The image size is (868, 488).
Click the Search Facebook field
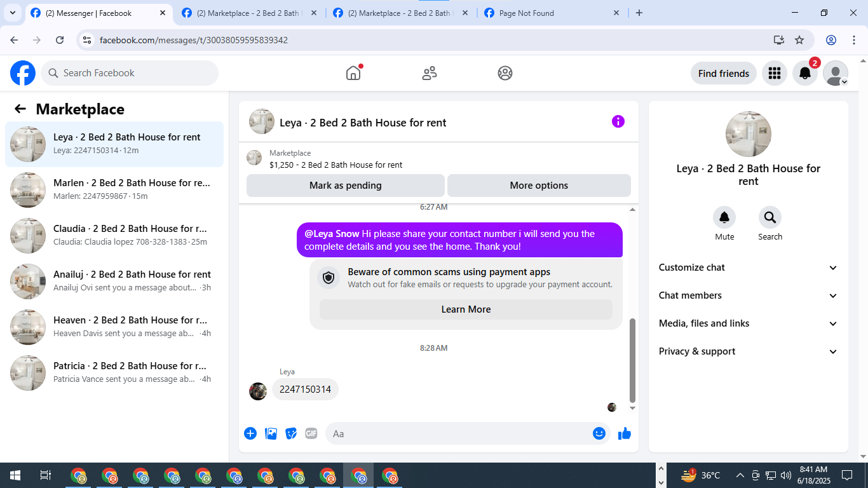130,73
